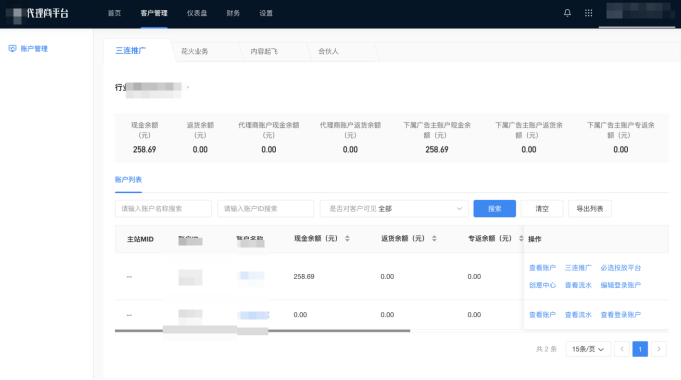Image resolution: width=681 pixels, height=380 pixels.
Task: Click the horizontal table scrollbar
Action: (x=262, y=330)
